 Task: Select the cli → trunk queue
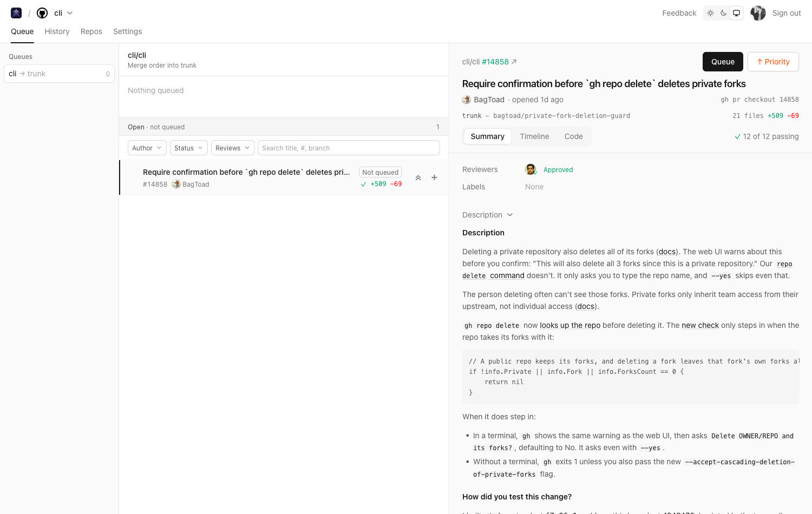coord(59,74)
